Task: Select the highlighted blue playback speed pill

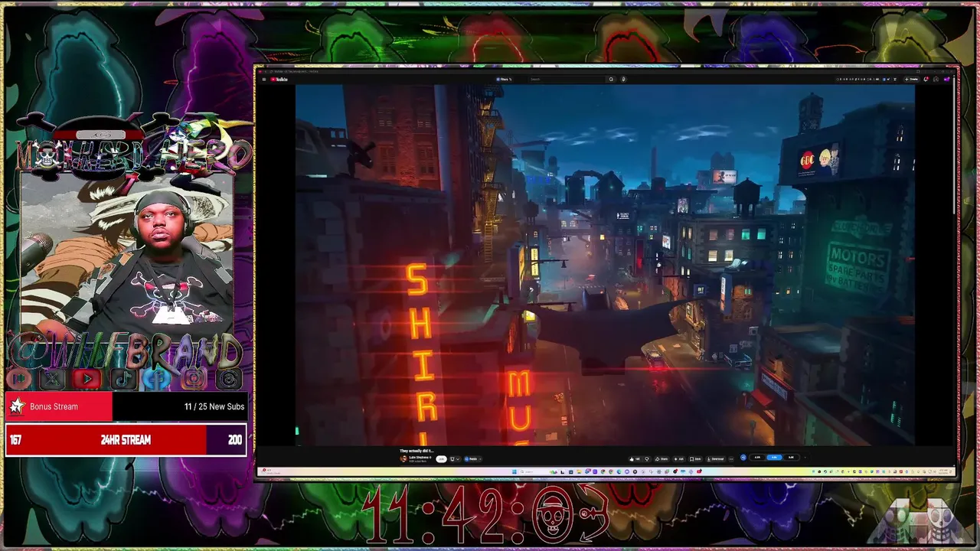Action: 774,458
